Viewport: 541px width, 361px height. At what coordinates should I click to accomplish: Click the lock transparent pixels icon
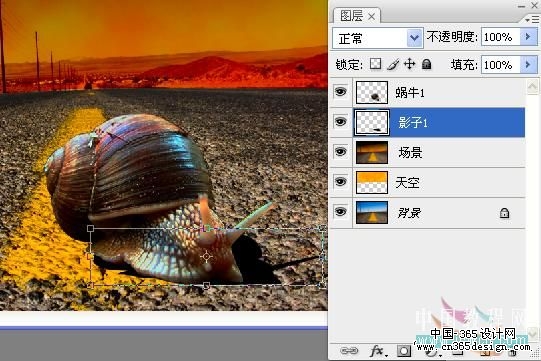coord(375,64)
